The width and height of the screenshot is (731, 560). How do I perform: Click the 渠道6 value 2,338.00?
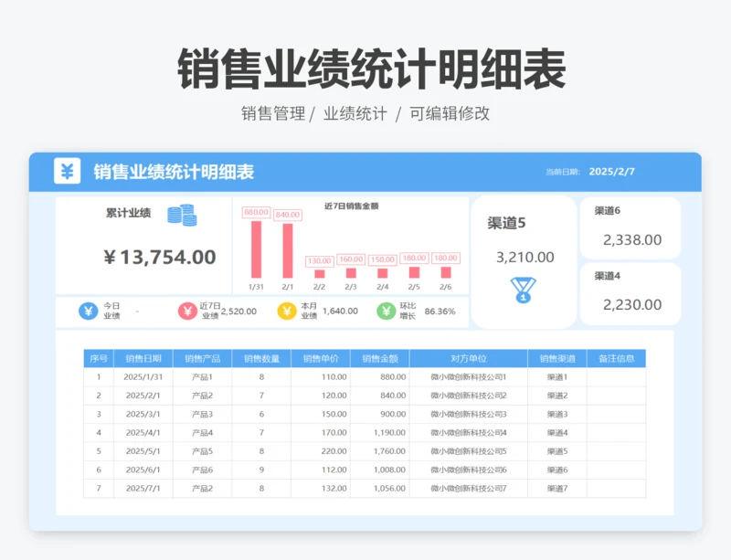click(x=632, y=239)
